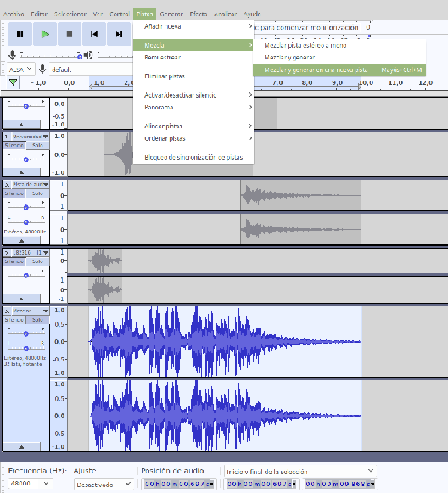Collapse the Mezclar track
This screenshot has height=493, width=448.
(21, 447)
